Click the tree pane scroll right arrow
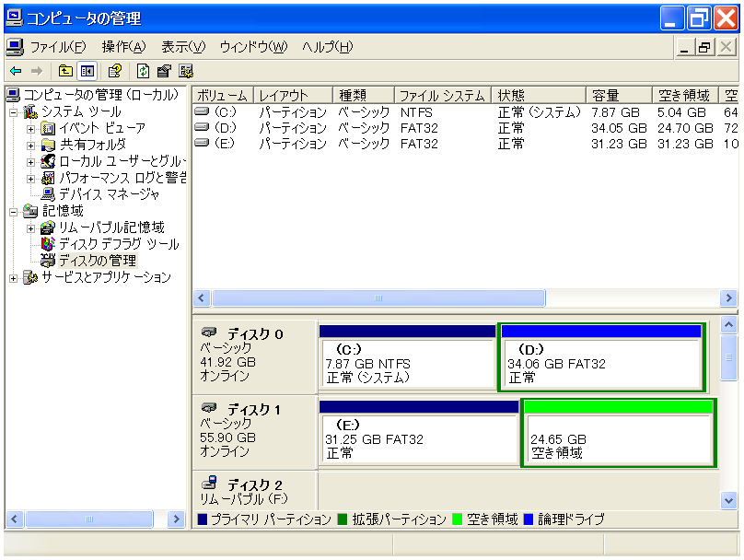This screenshot has width=744, height=560. point(177,519)
